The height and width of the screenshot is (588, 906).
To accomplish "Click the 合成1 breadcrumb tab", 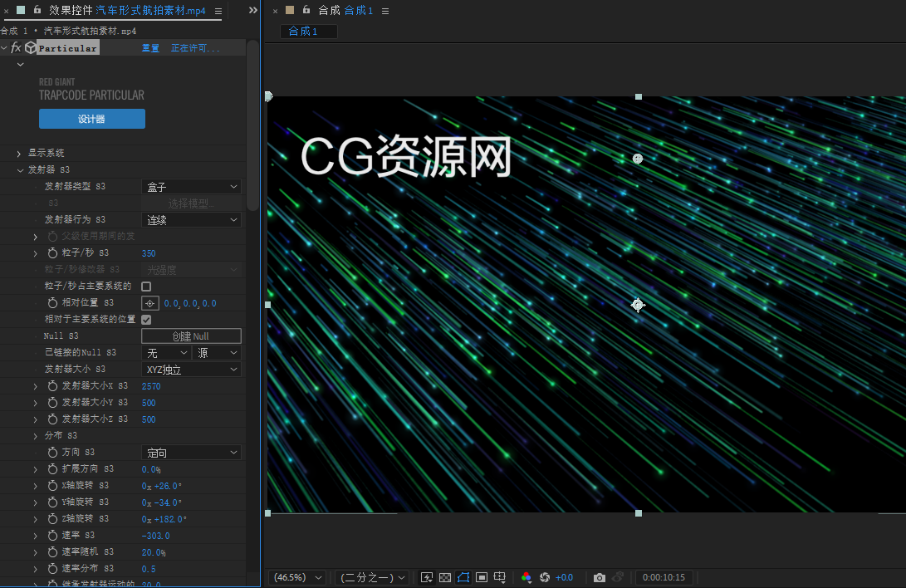I will [x=309, y=32].
